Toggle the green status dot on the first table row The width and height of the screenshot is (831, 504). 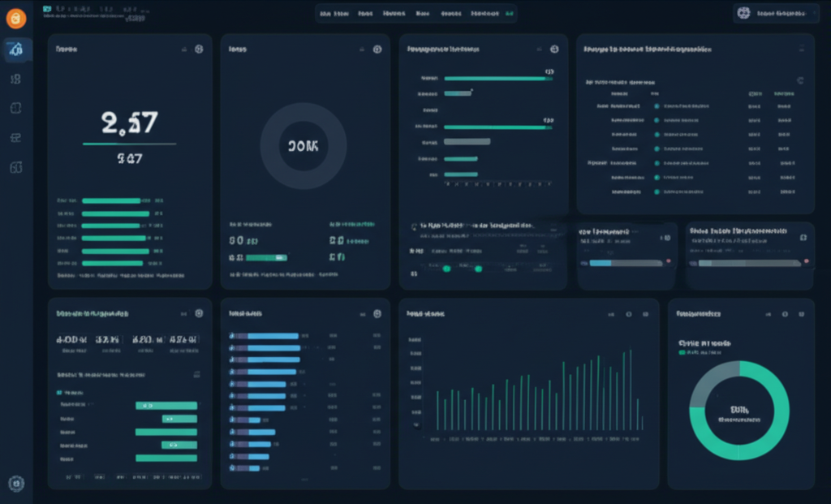pos(657,106)
